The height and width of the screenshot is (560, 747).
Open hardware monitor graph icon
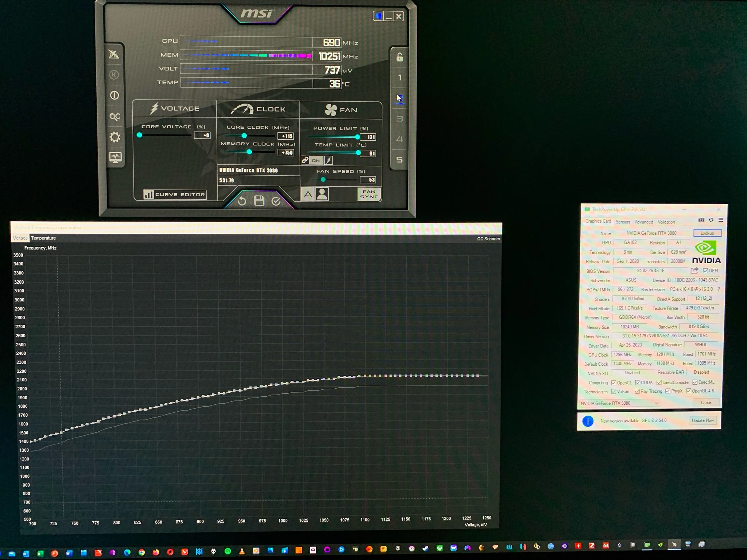[115, 157]
